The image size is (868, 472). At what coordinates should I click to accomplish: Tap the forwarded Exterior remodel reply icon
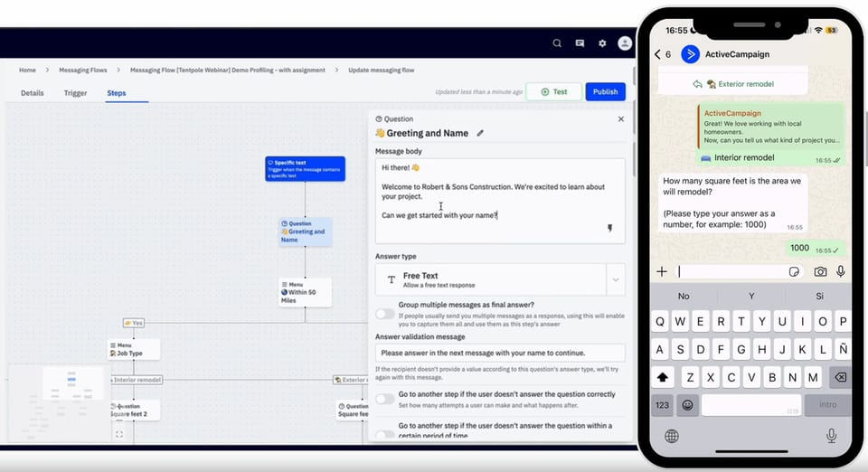[697, 84]
